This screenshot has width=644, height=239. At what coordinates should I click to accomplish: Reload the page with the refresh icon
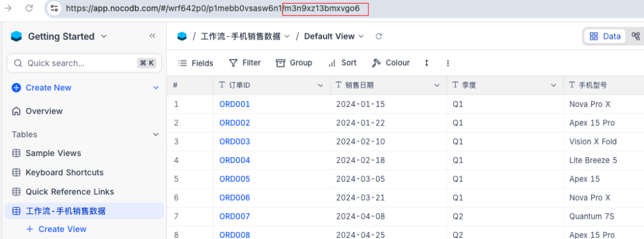tap(29, 8)
